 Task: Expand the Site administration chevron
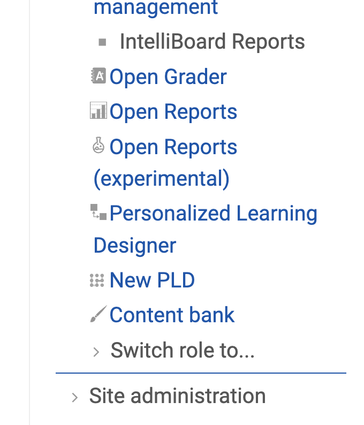click(x=75, y=398)
